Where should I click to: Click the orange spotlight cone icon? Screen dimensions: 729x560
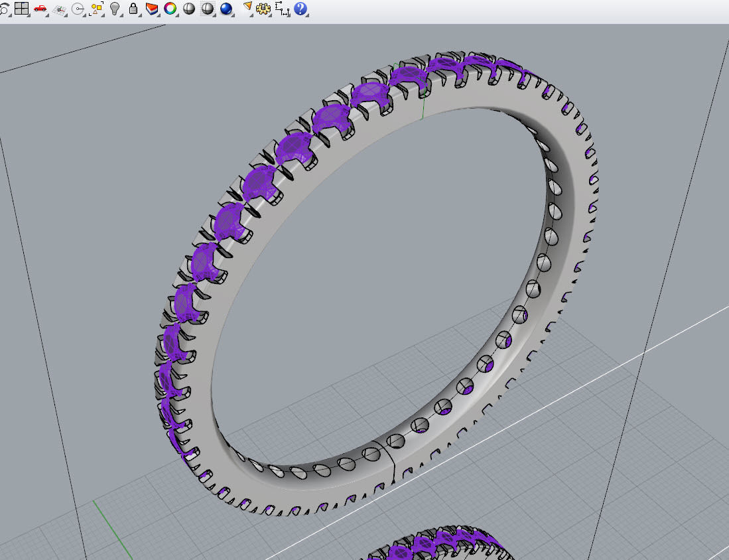[248, 7]
